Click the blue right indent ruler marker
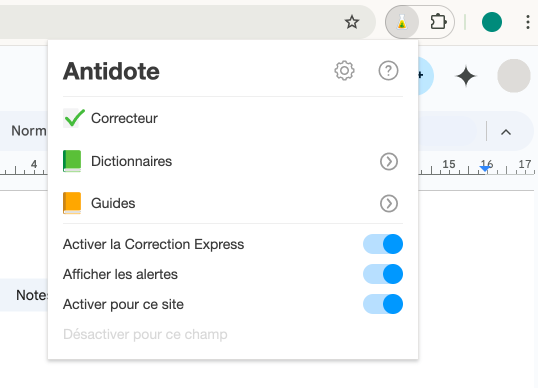This screenshot has width=538, height=388. [x=484, y=168]
